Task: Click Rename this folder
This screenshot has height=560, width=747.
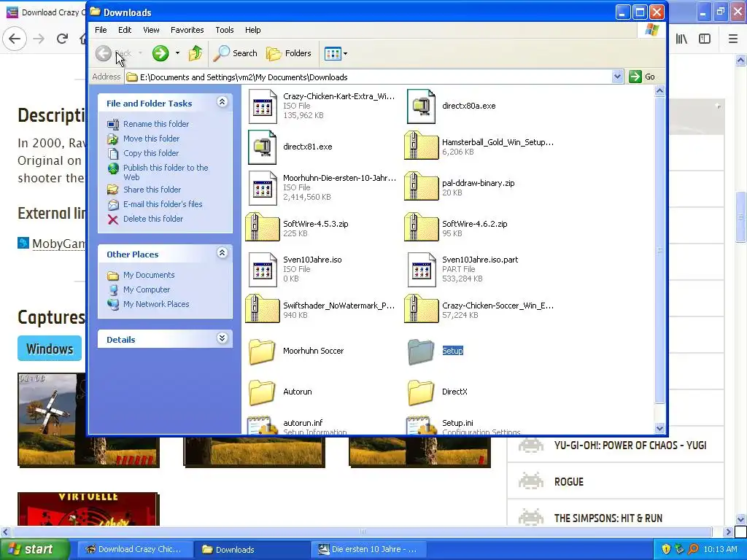Action: [x=156, y=124]
